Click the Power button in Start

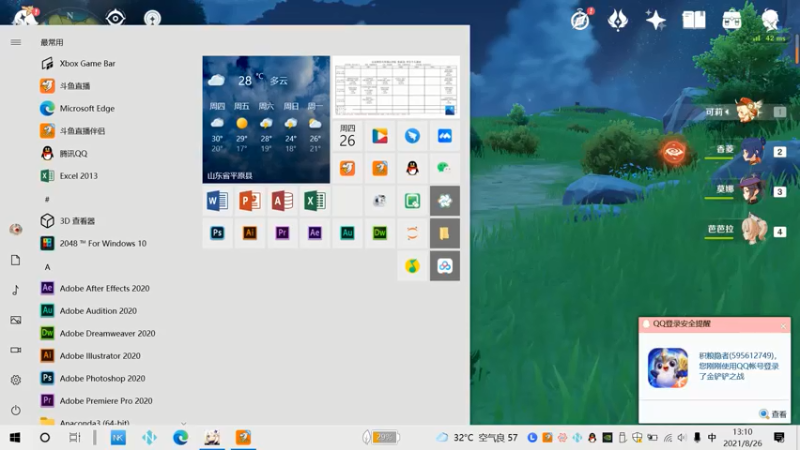tap(16, 410)
